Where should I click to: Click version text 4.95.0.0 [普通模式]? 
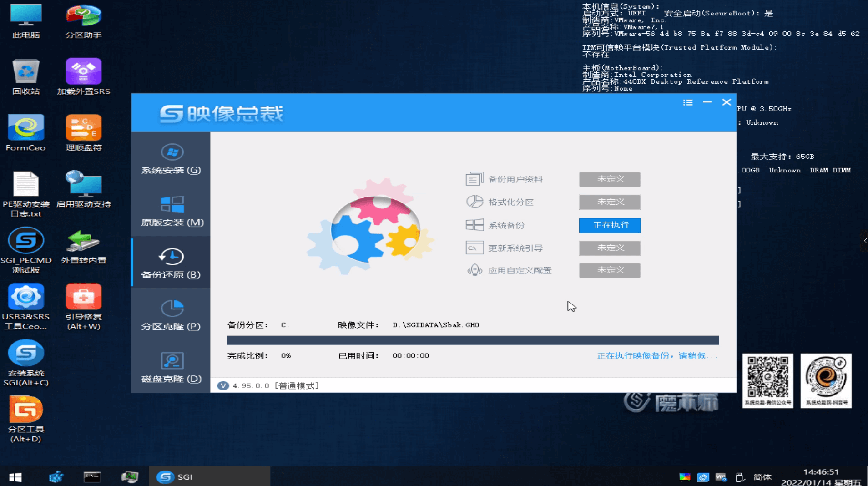pyautogui.click(x=276, y=386)
